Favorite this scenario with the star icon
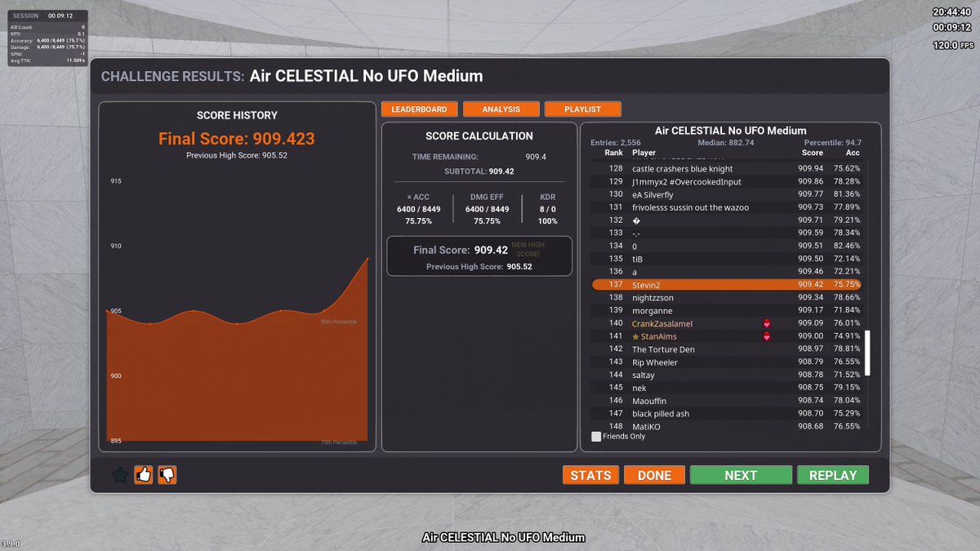 (120, 475)
